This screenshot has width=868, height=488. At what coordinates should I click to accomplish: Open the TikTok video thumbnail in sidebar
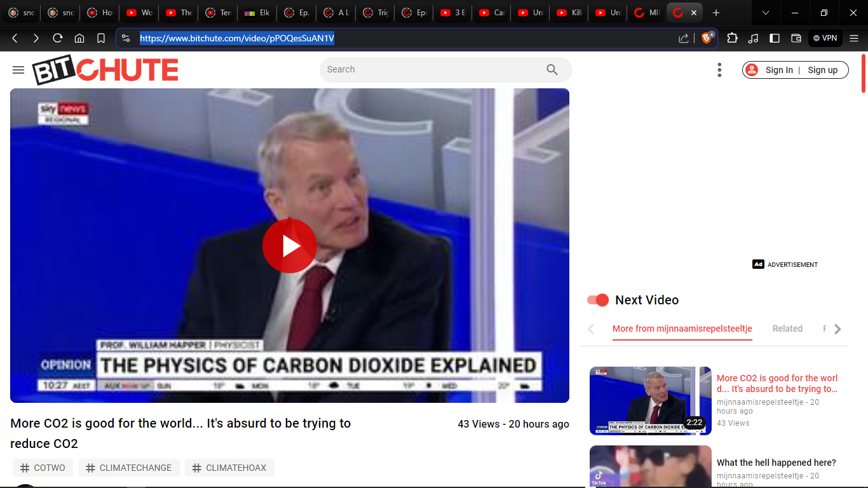(651, 466)
